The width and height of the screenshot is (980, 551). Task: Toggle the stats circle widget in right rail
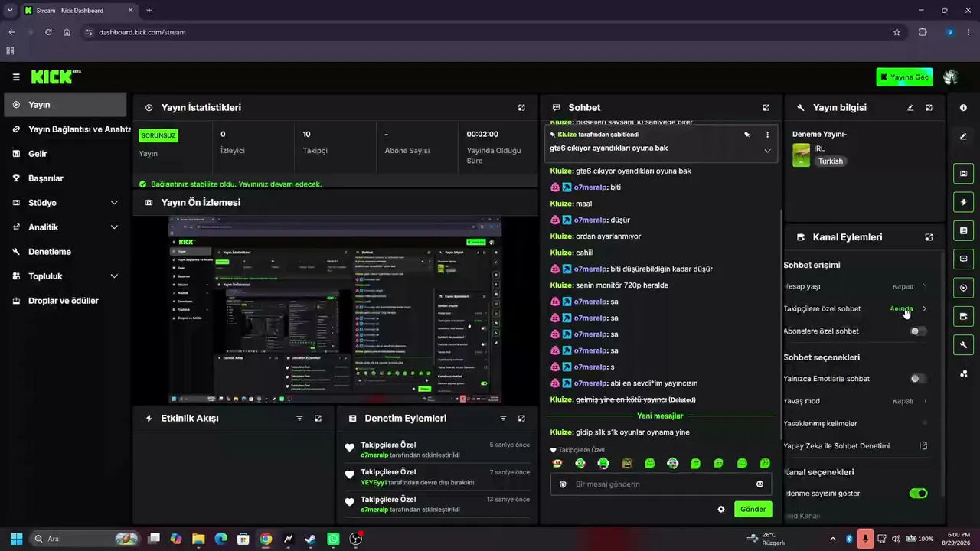[x=963, y=288]
